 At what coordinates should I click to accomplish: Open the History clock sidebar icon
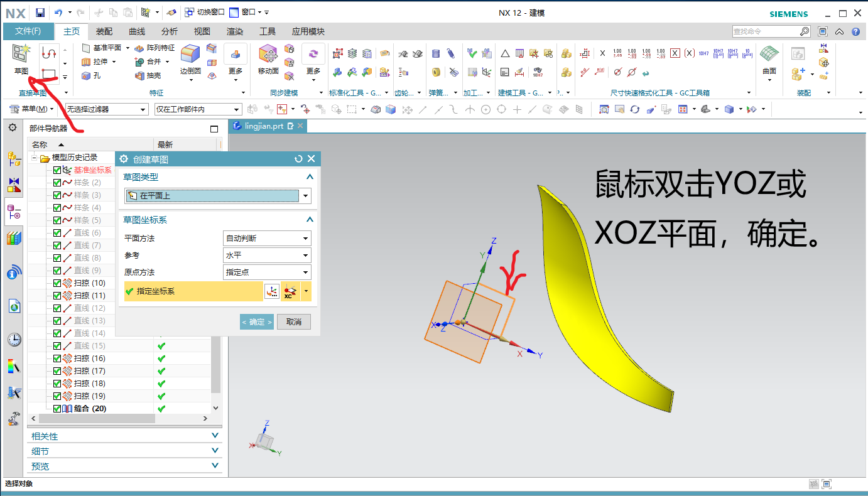click(x=14, y=340)
